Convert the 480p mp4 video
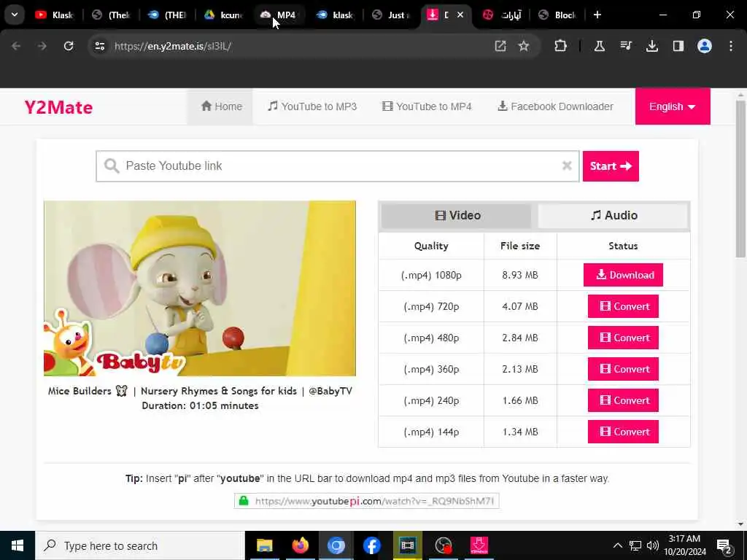Image resolution: width=747 pixels, height=560 pixels. point(623,338)
